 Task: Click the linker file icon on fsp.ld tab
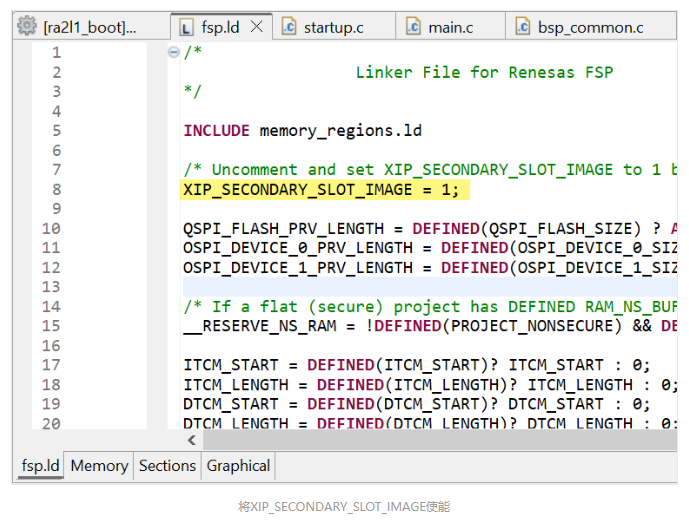(186, 28)
